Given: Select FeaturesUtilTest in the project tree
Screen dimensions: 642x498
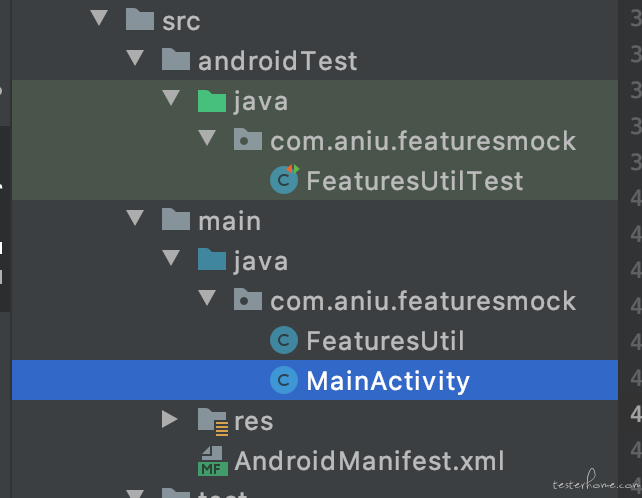Looking at the screenshot, I should pyautogui.click(x=415, y=181).
